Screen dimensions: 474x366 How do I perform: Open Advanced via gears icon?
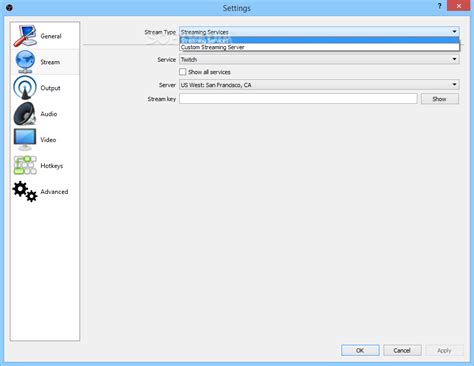25,191
